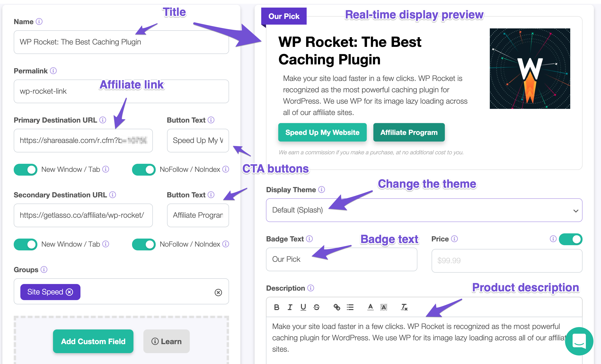Screen dimensions: 601x364
Task: Toggle secondary NoFollow / NoIndex switch
Action: (144, 245)
